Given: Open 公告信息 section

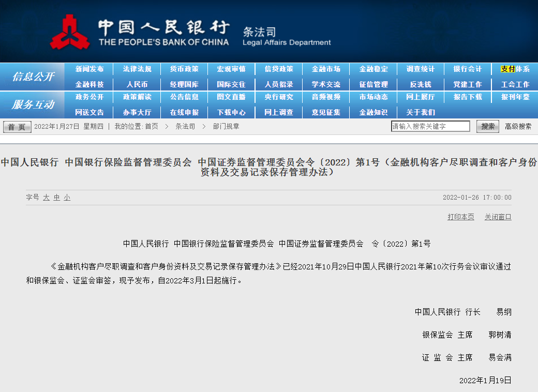Looking at the screenshot, I should pos(184,97).
